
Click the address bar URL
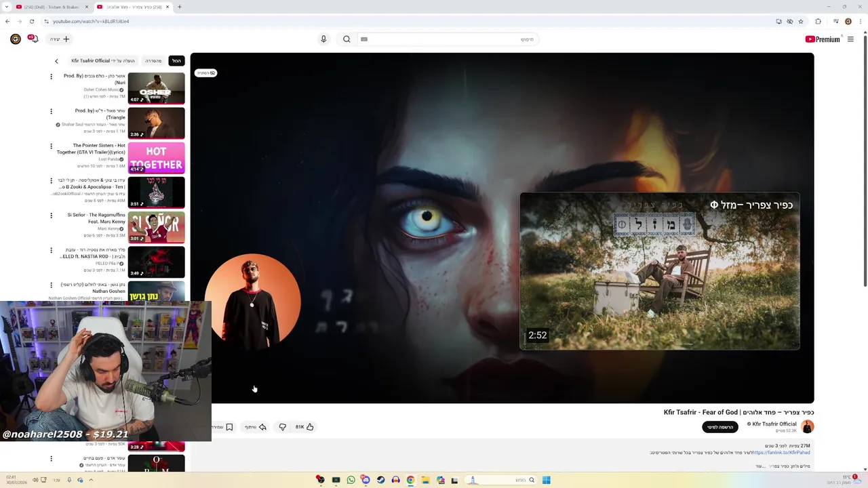coord(91,21)
